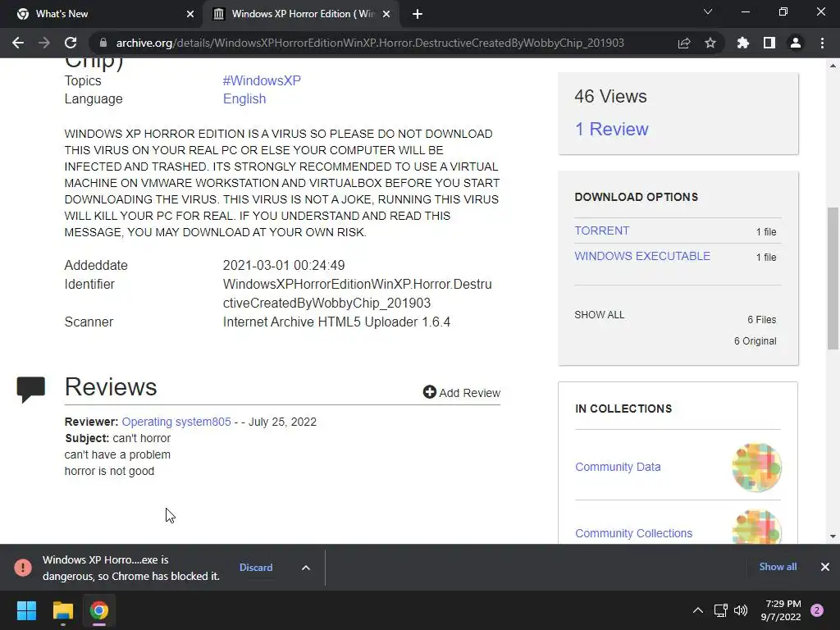Expand the blocked download options chevron
This screenshot has width=840, height=630.
point(306,568)
